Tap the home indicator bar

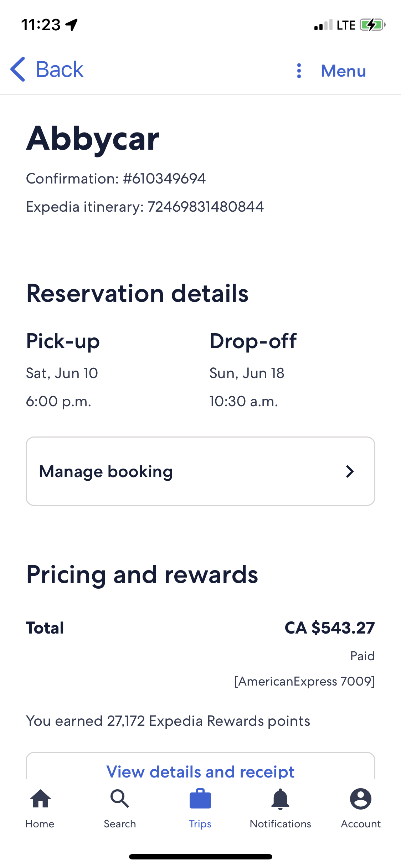point(200,856)
